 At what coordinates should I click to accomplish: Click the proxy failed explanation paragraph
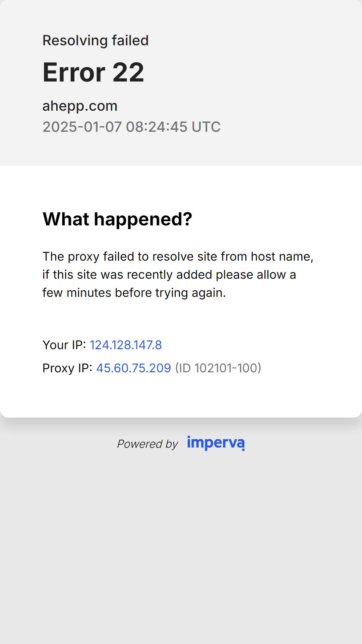(178, 274)
